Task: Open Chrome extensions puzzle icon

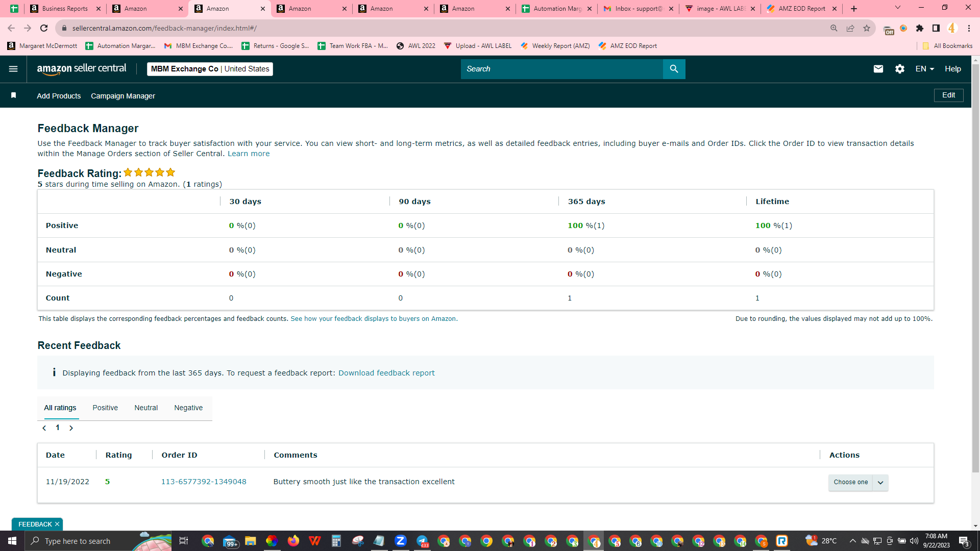Action: click(x=919, y=28)
